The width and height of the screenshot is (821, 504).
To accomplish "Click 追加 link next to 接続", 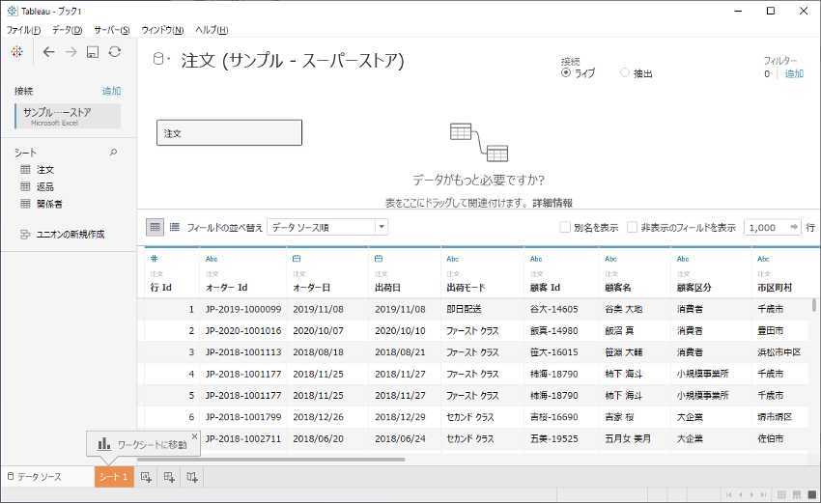I will (x=111, y=91).
